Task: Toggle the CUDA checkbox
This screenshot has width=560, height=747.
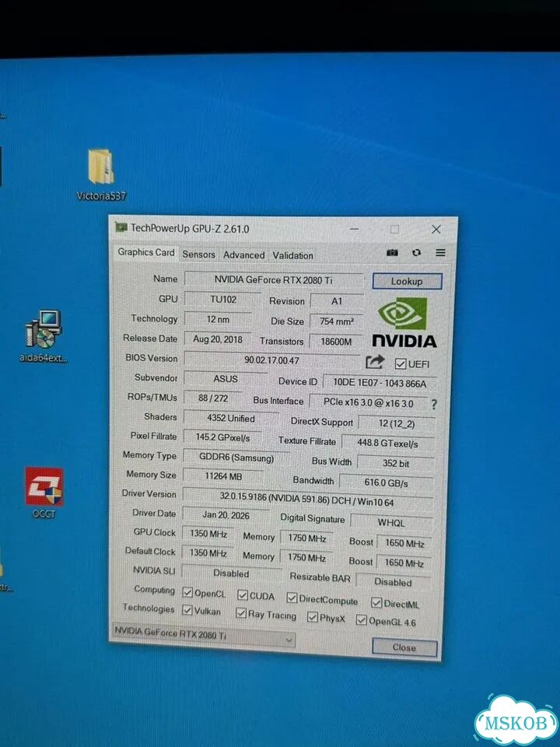Action: [x=243, y=595]
